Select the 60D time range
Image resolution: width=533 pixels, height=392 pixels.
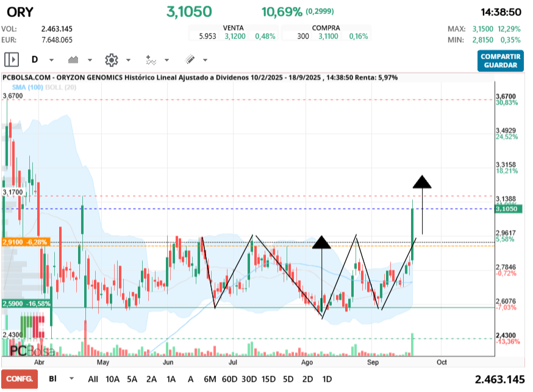(229, 379)
